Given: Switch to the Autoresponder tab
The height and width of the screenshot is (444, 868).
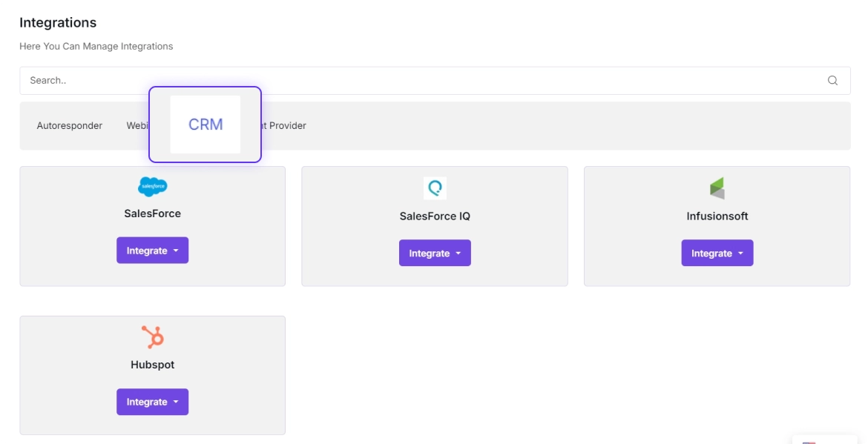Looking at the screenshot, I should tap(70, 126).
